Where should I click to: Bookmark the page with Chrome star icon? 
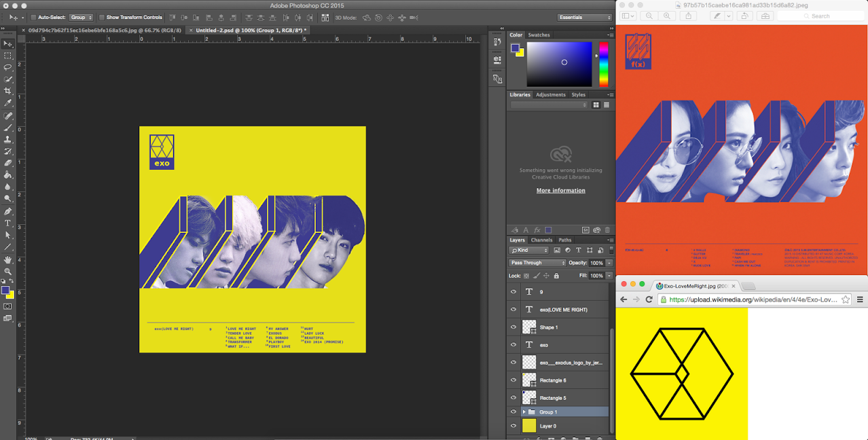pos(846,299)
